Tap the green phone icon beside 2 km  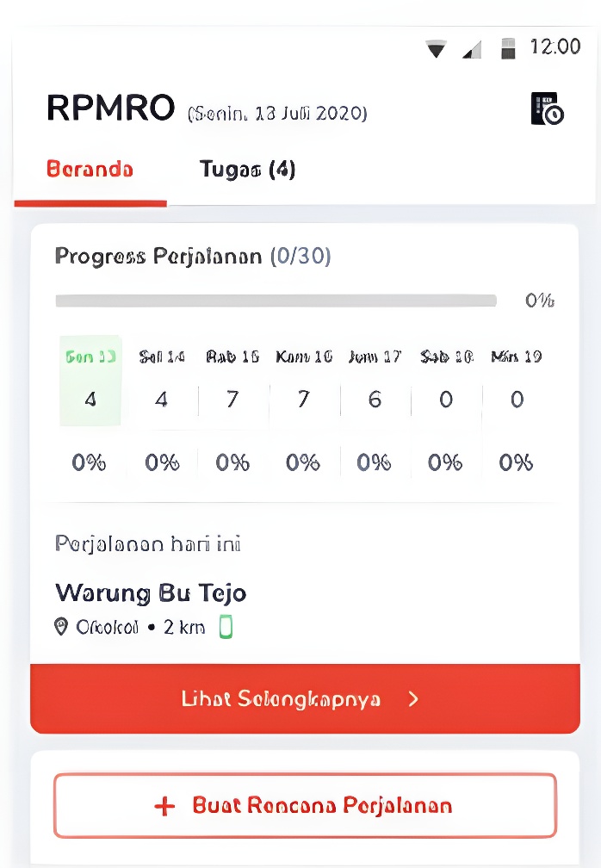point(226,627)
